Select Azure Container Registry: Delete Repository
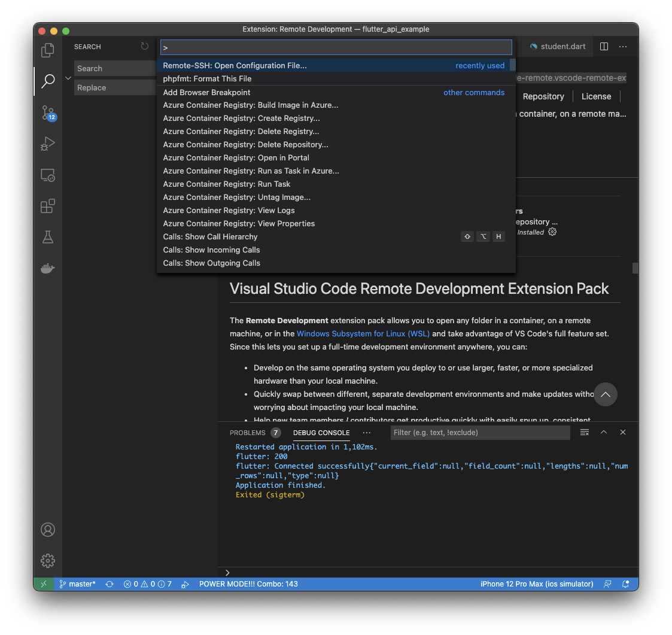Viewport: 672px width, 635px height. pos(336,144)
